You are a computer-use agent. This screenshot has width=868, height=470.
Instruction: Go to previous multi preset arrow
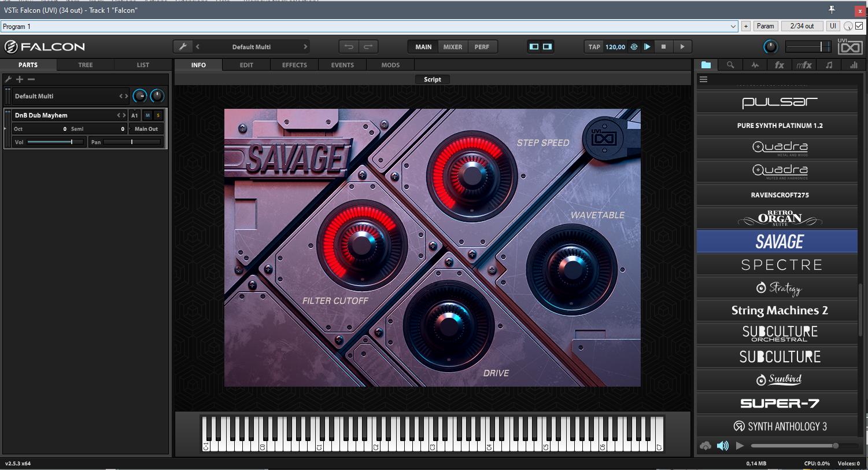click(198, 47)
